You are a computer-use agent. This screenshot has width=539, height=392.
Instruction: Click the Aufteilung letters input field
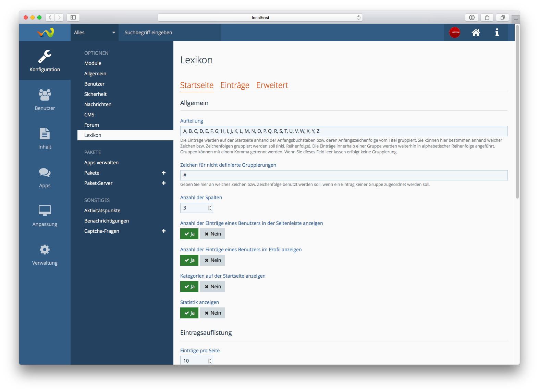344,131
